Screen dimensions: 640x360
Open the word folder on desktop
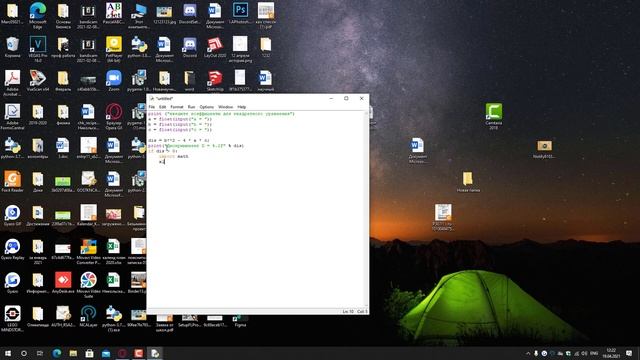point(189,80)
